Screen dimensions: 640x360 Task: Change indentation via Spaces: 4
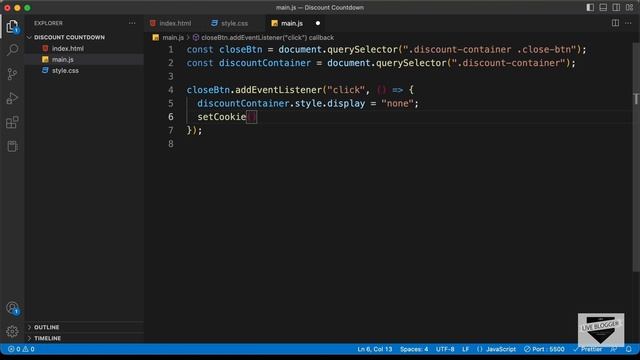pyautogui.click(x=414, y=349)
